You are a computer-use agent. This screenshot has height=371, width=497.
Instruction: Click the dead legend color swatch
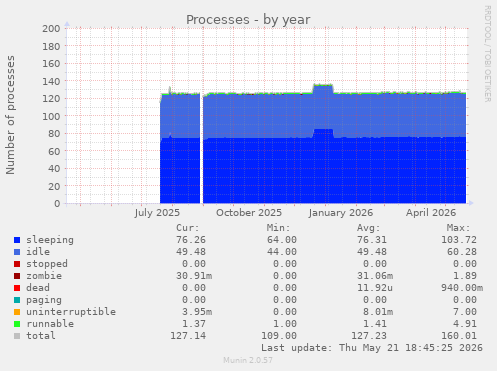[17, 288]
